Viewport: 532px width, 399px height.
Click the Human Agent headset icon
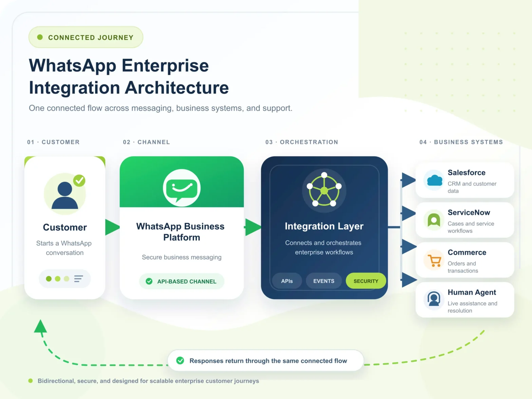click(434, 300)
